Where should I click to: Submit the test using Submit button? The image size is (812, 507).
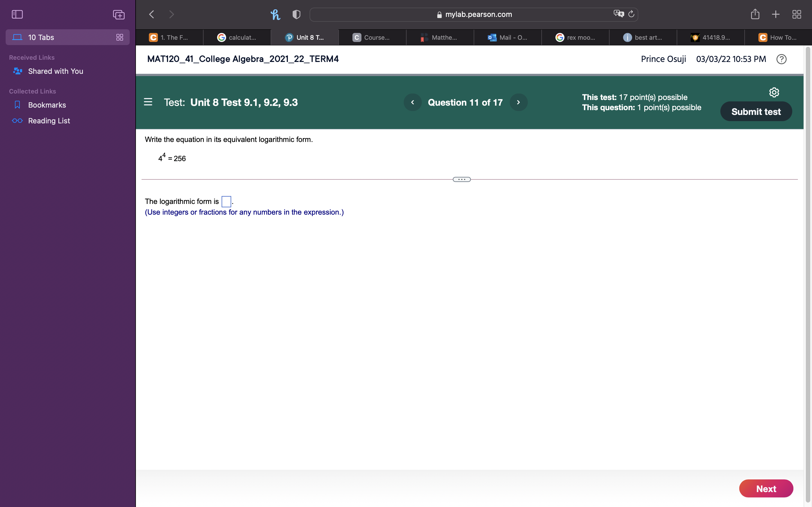click(x=756, y=111)
